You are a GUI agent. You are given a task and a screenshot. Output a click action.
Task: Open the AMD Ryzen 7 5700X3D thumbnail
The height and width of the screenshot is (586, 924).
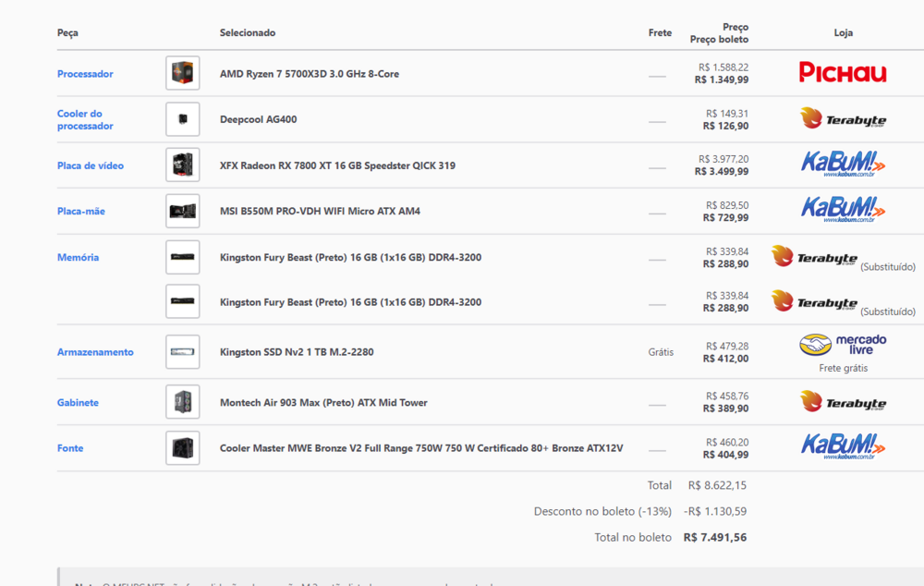[183, 73]
